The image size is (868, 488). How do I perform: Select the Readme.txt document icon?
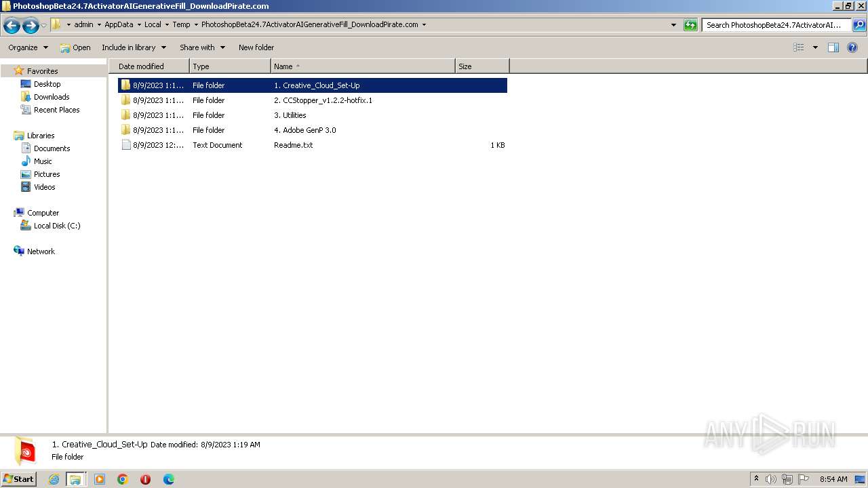tap(125, 145)
